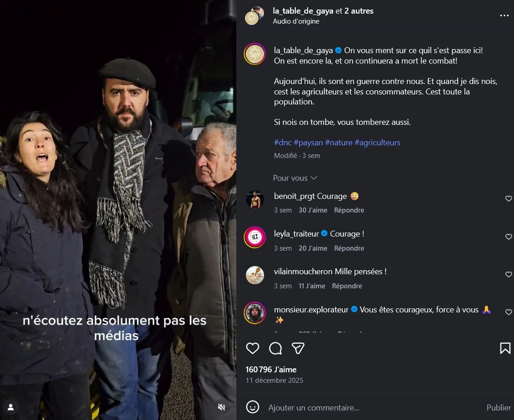Open the #agriculteurs hashtag
Viewport: 514px width, 420px height.
[377, 143]
